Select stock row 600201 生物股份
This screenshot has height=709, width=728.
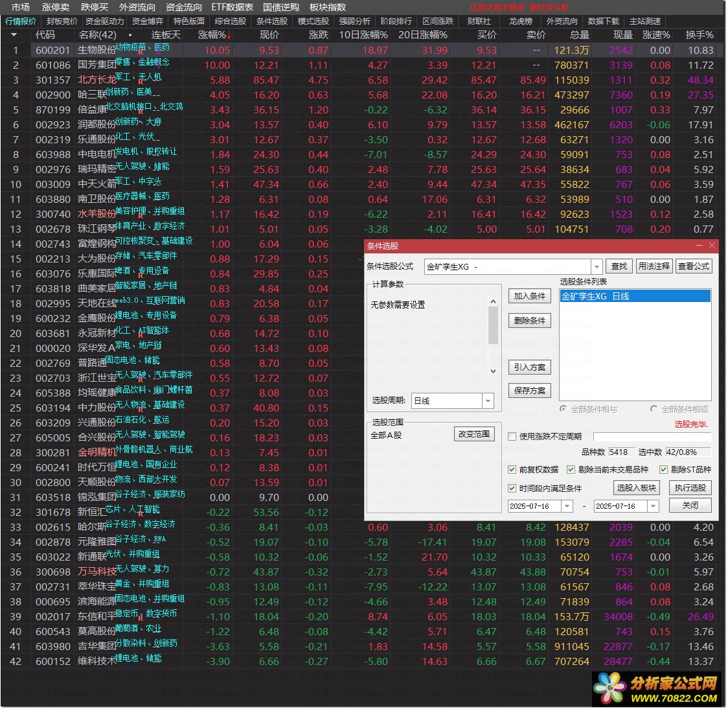pyautogui.click(x=363, y=50)
